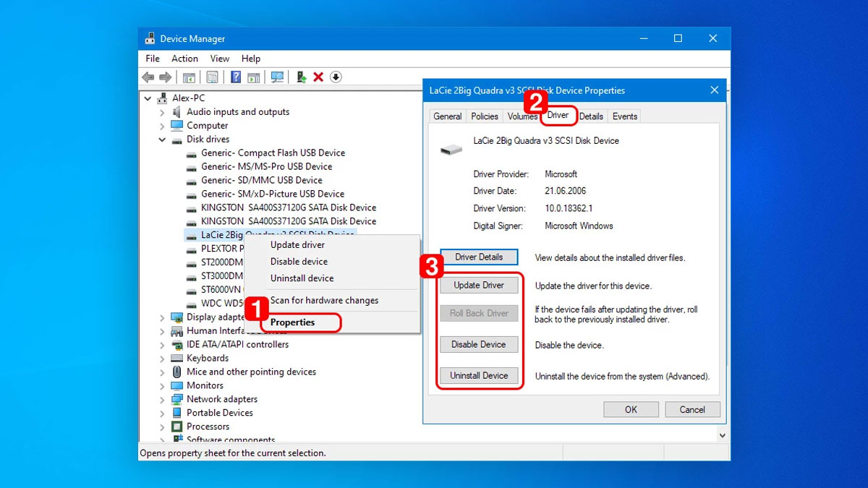Viewport: 868px width, 488px height.
Task: Switch to the Events tab
Action: click(625, 116)
